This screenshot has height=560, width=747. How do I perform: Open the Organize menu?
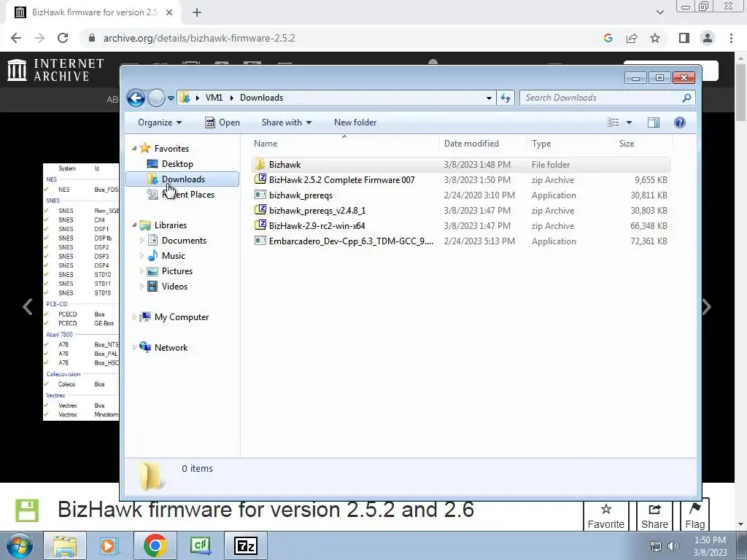pos(160,122)
